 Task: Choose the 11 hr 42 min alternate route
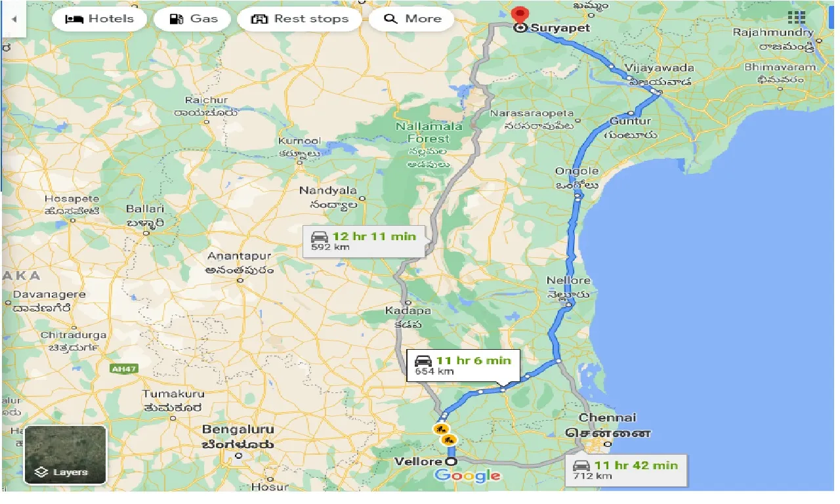coord(625,470)
